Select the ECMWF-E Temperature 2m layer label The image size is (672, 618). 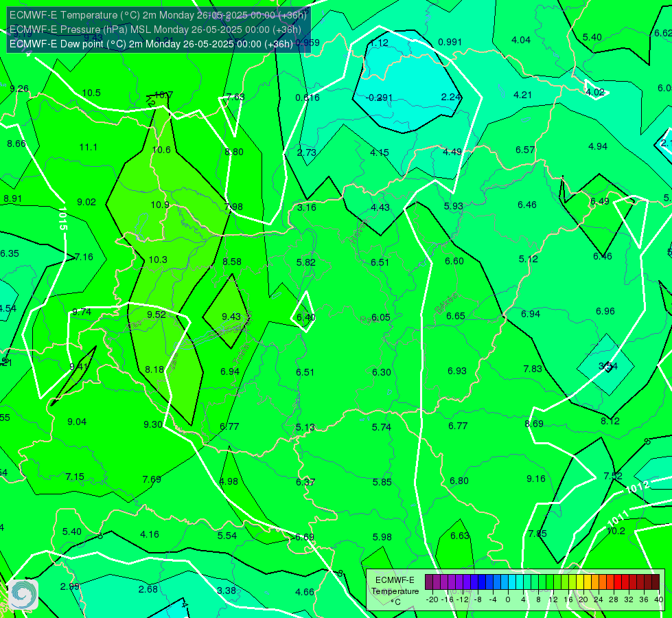tap(158, 15)
